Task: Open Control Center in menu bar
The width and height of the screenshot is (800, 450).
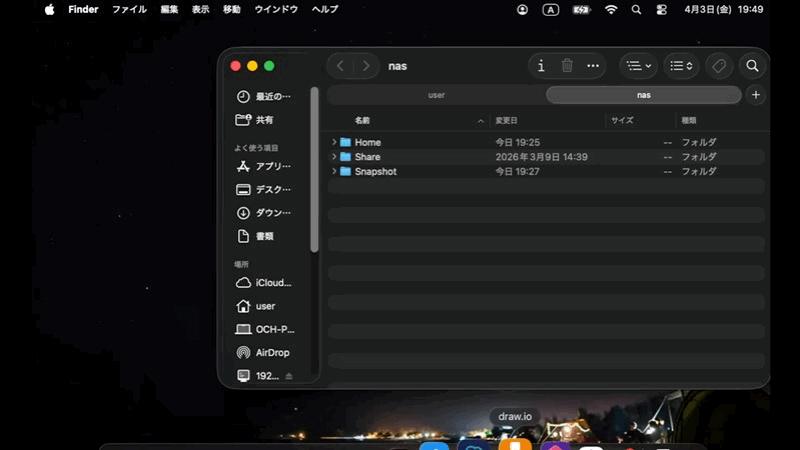Action: (x=662, y=9)
